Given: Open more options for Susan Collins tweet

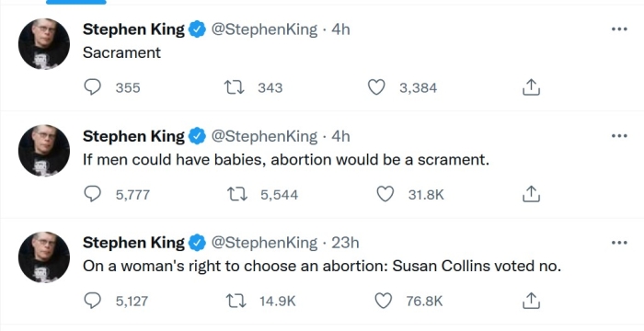Looking at the screenshot, I should (619, 243).
